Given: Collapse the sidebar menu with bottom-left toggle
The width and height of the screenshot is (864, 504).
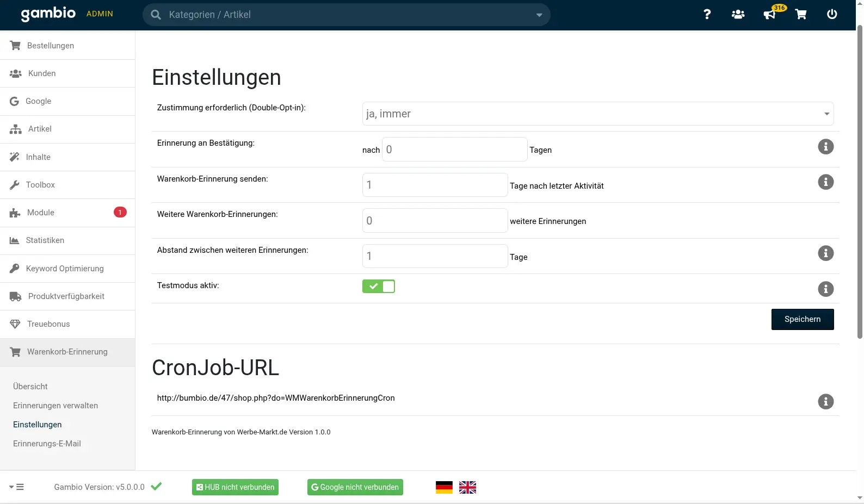Looking at the screenshot, I should coord(17,487).
